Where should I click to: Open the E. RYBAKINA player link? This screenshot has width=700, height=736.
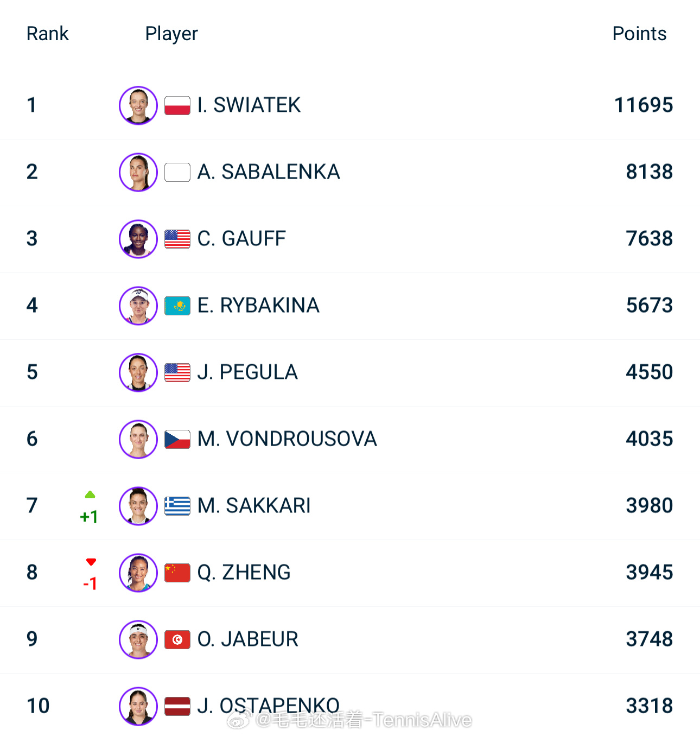click(x=258, y=306)
